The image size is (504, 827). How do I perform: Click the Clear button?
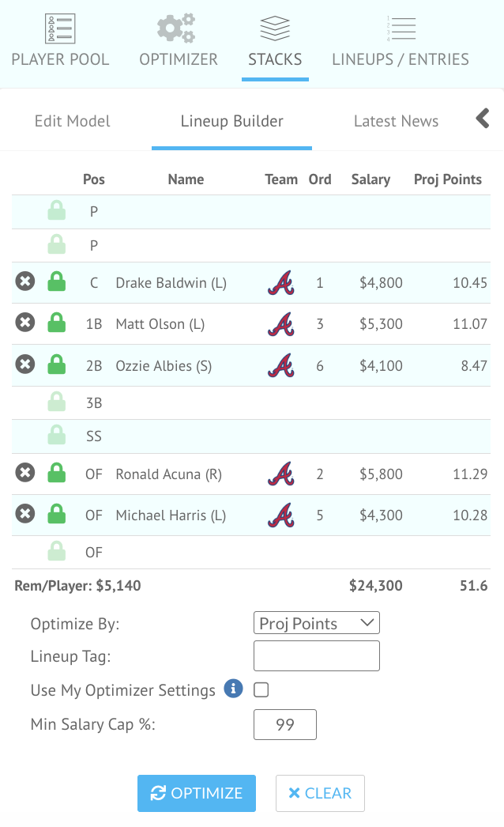pos(320,793)
